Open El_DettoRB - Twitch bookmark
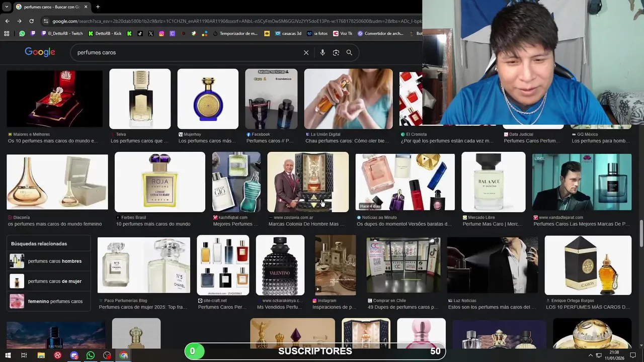The image size is (644, 362). coord(62,34)
